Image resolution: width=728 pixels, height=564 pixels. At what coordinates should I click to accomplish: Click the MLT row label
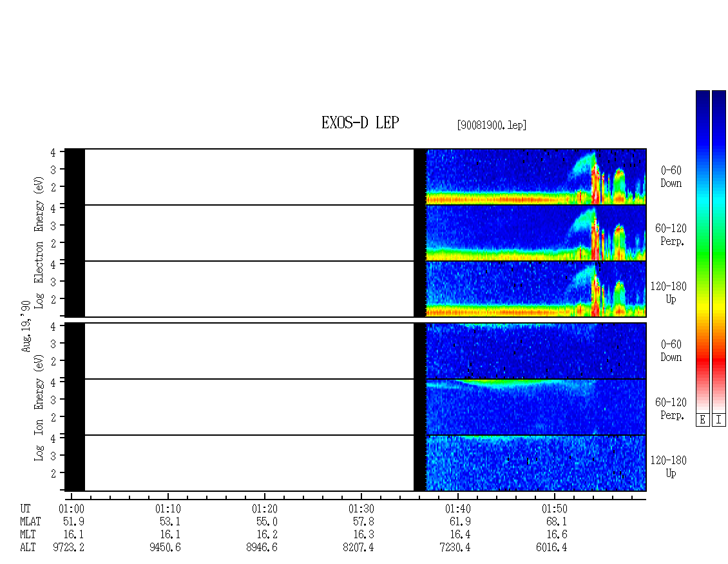click(x=28, y=535)
